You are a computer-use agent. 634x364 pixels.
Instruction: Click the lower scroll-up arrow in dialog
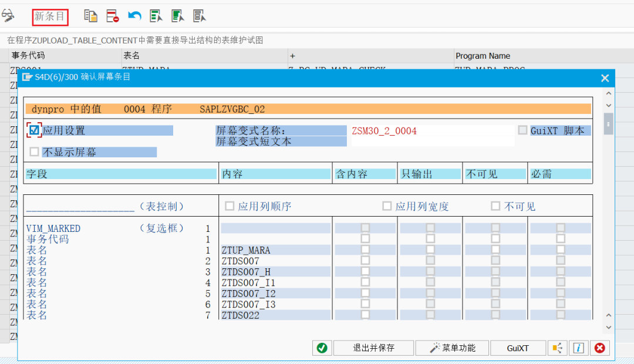click(609, 315)
